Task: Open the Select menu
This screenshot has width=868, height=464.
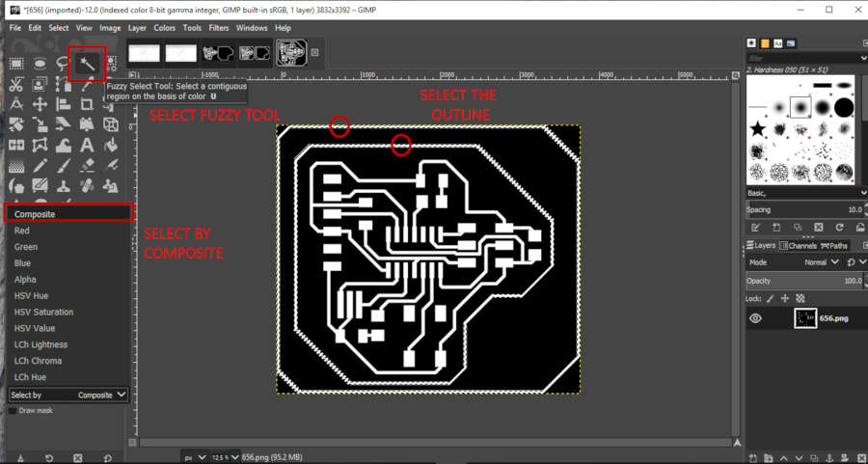Action: tap(58, 28)
